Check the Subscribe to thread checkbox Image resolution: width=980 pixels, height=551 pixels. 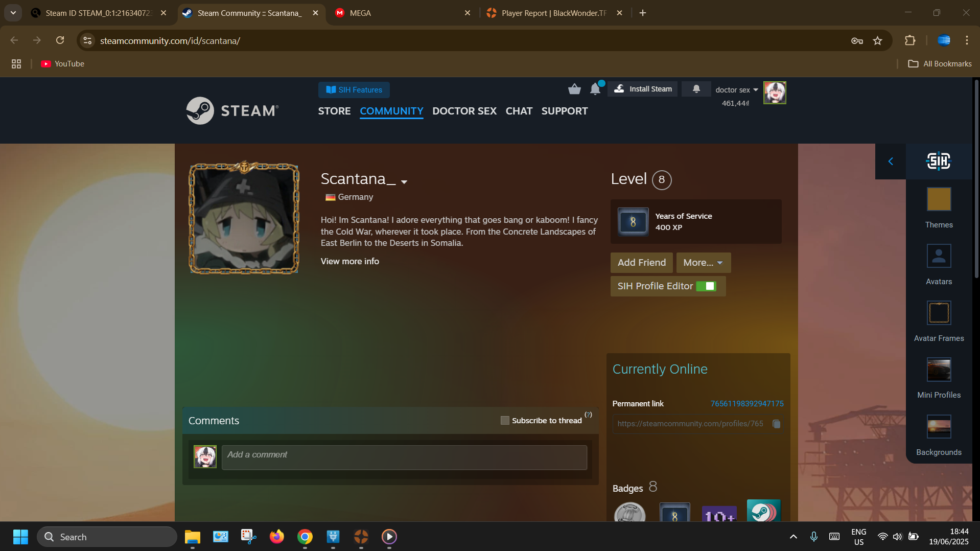[x=505, y=420]
